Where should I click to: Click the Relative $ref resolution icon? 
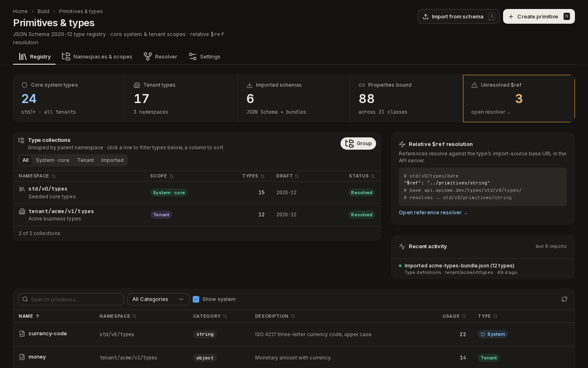[402, 144]
